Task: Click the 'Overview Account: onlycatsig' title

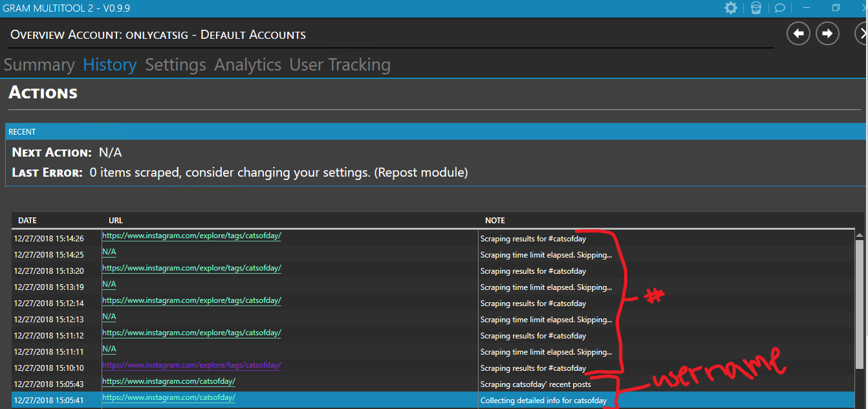Action: point(158,34)
